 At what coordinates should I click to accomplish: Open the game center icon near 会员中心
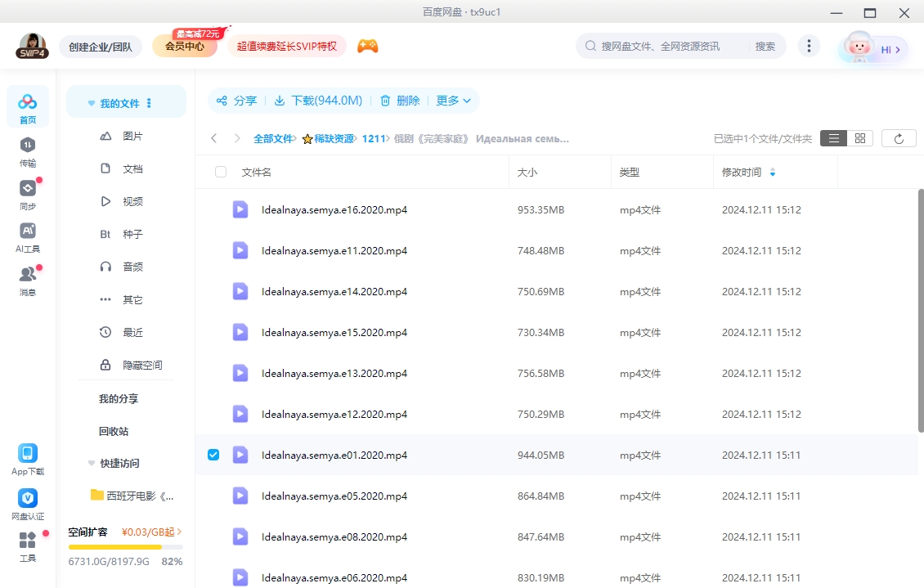tap(367, 46)
